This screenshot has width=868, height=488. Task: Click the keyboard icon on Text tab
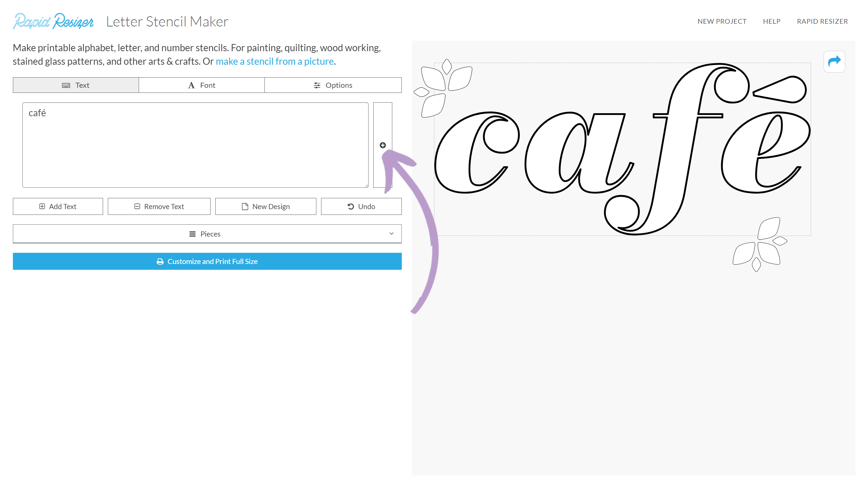pyautogui.click(x=66, y=85)
